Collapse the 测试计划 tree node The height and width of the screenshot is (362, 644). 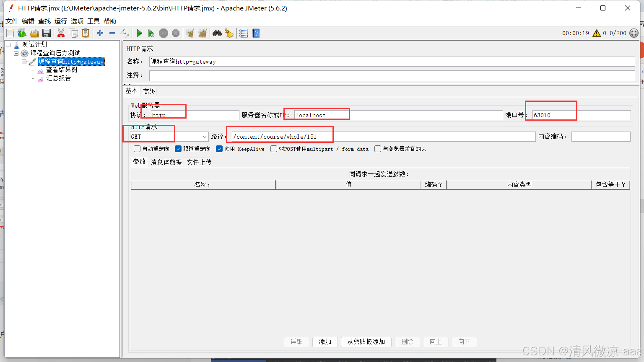click(x=8, y=44)
